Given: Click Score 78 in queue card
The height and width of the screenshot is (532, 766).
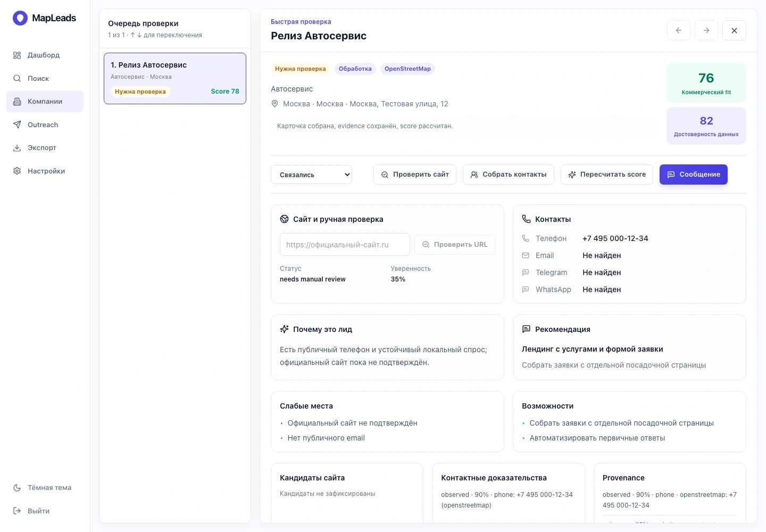Looking at the screenshot, I should coord(225,92).
